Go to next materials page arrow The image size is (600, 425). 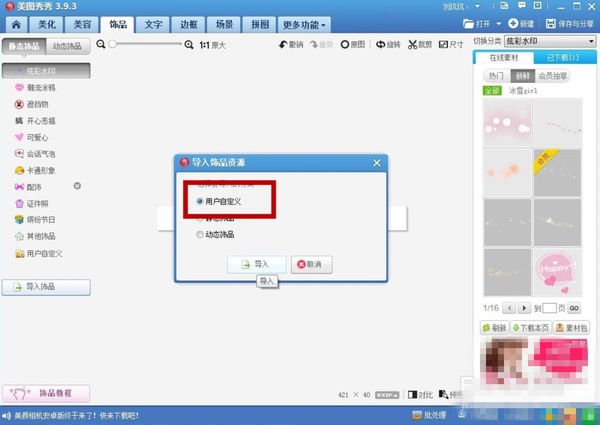524,308
